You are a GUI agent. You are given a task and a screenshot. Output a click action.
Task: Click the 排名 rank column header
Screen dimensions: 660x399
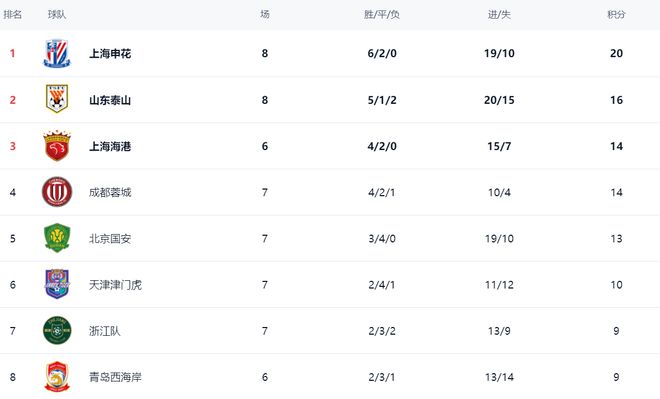[x=13, y=15]
